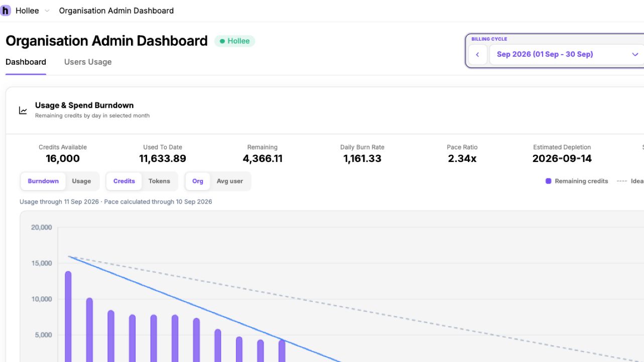Click the Hollee logo icon
The height and width of the screenshot is (362, 644).
6,11
